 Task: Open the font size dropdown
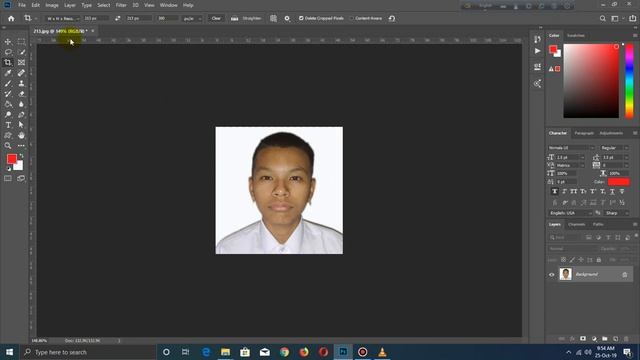tap(582, 157)
